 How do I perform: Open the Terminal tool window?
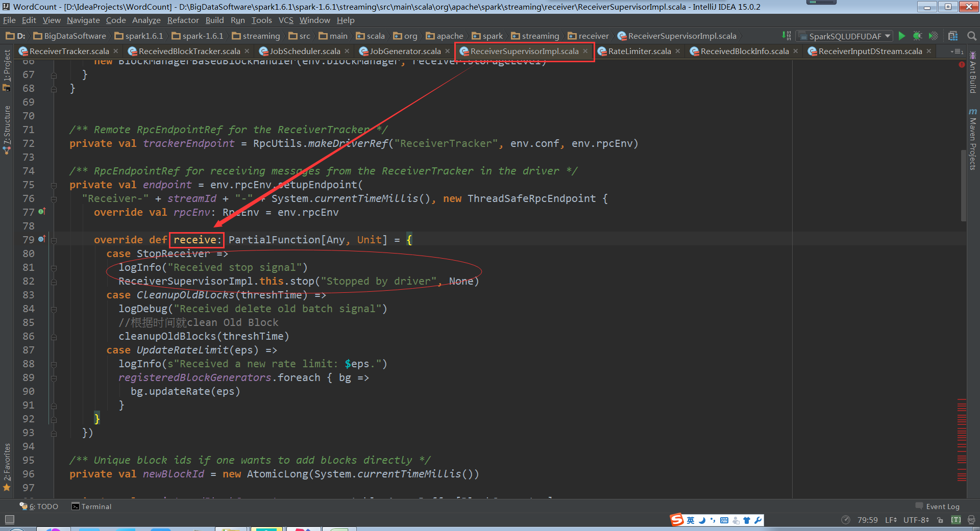[92, 507]
